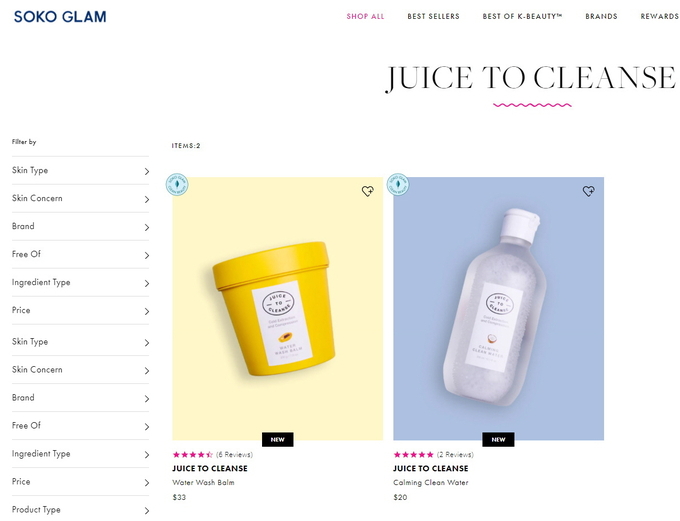
Task: Open Water Wash Balm star rating reviews
Action: (212, 455)
